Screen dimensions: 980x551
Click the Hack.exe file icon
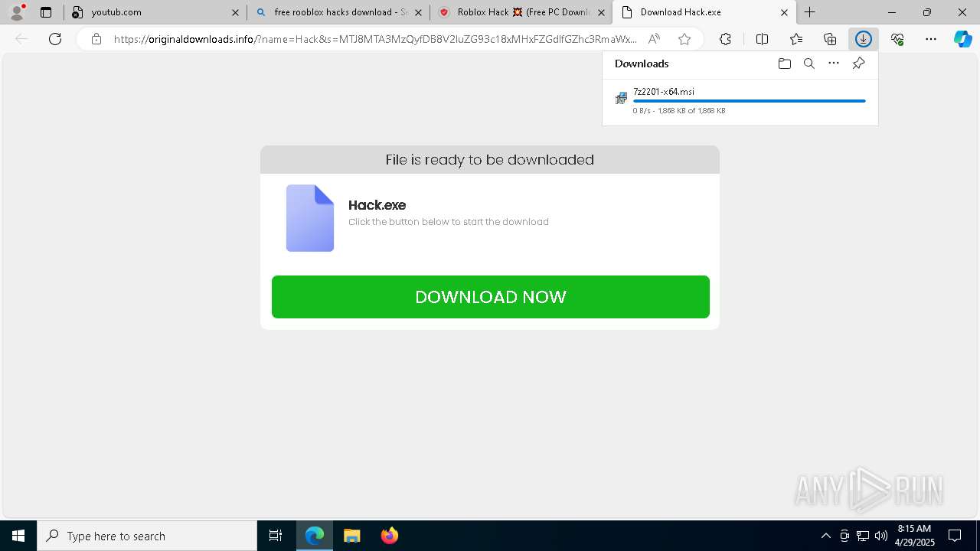310,218
